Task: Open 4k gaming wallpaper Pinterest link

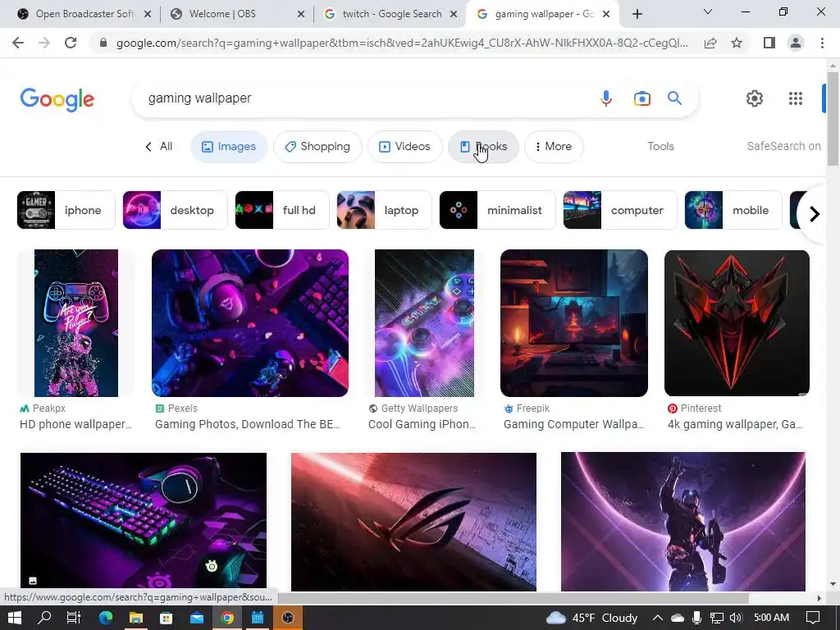Action: coord(735,424)
